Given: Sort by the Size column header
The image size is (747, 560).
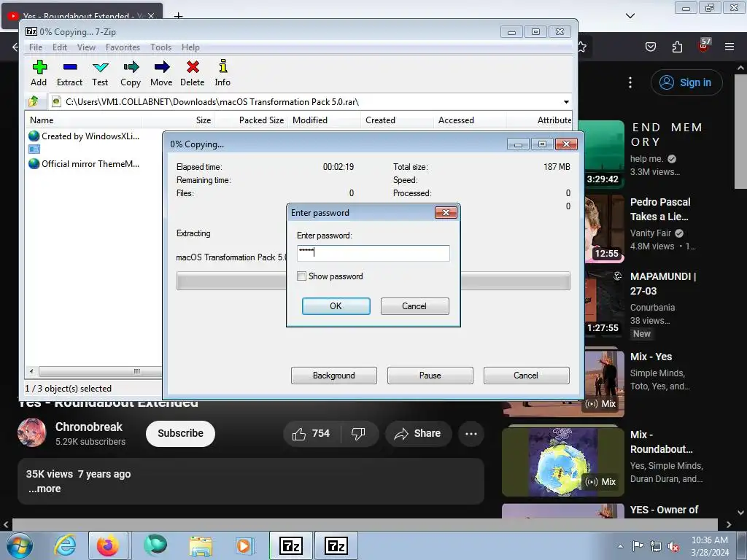Looking at the screenshot, I should coord(204,120).
